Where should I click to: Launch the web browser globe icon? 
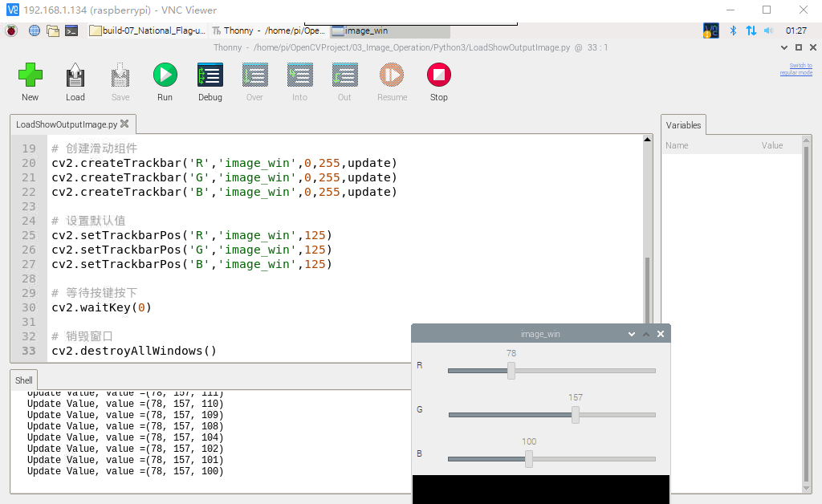coord(34,31)
